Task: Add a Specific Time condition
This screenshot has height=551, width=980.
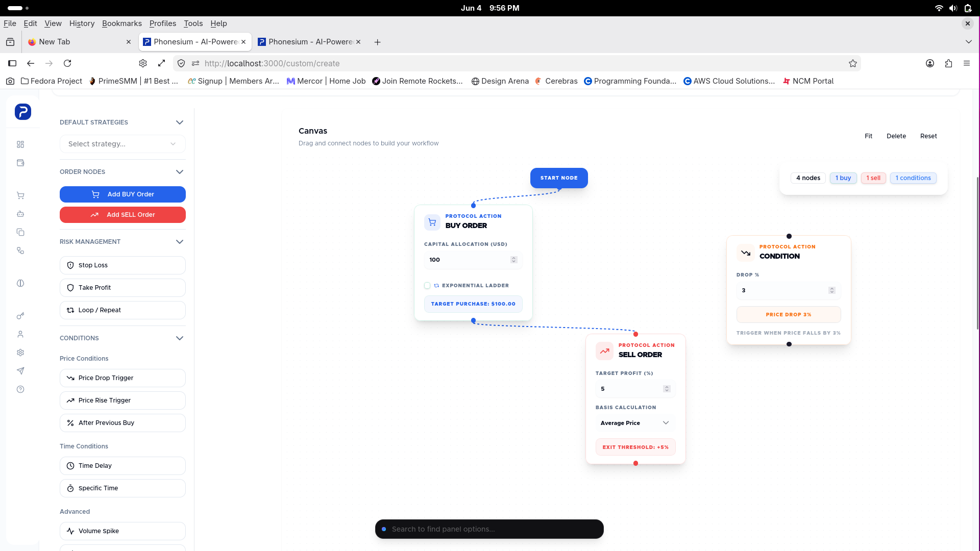Action: (122, 488)
